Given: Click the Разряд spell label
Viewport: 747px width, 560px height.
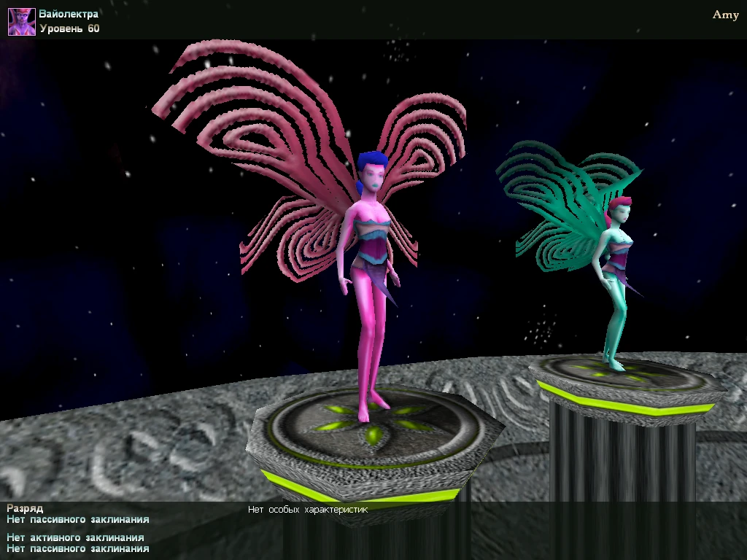Looking at the screenshot, I should point(25,508).
